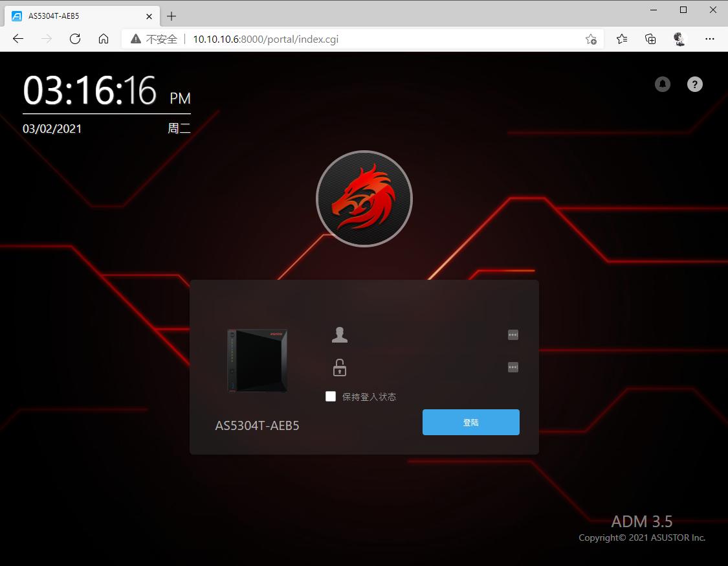Open a new browser tab

coord(171,16)
